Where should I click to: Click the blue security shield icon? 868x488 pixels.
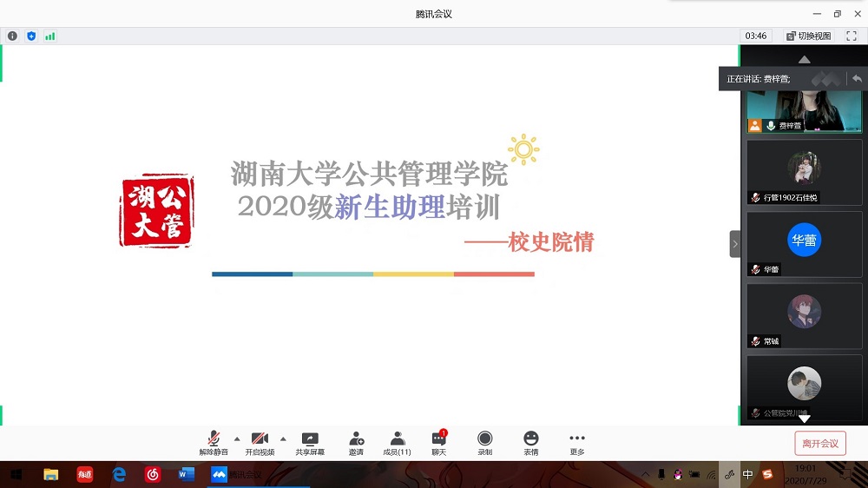[x=31, y=36]
